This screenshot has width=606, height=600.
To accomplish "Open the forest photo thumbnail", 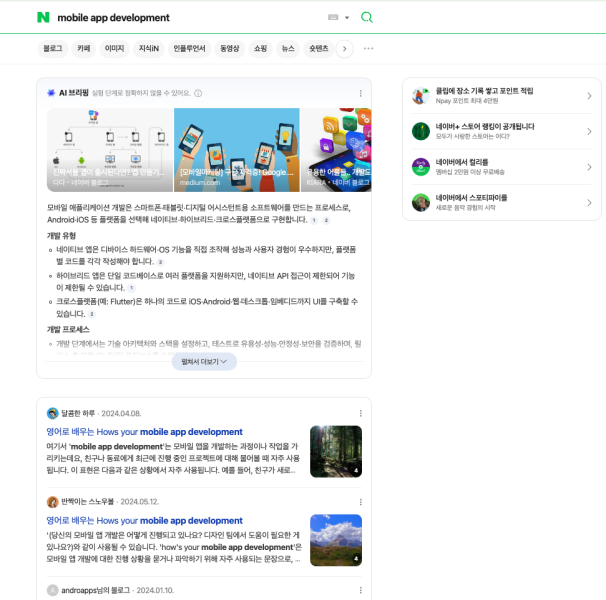I will [x=336, y=452].
